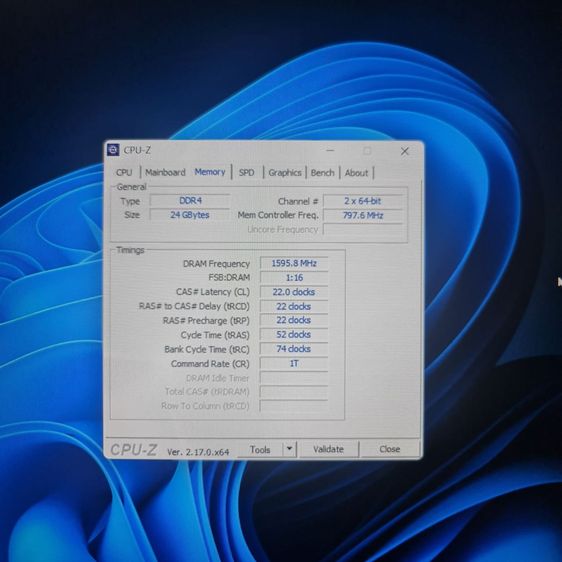Click the 797.6 MHz controller frequency value

pyautogui.click(x=363, y=215)
